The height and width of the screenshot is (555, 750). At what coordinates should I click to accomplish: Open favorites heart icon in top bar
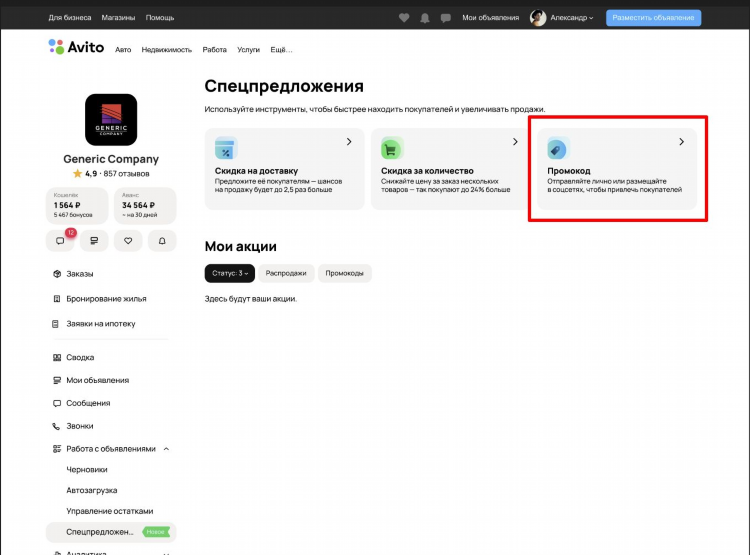coord(404,18)
